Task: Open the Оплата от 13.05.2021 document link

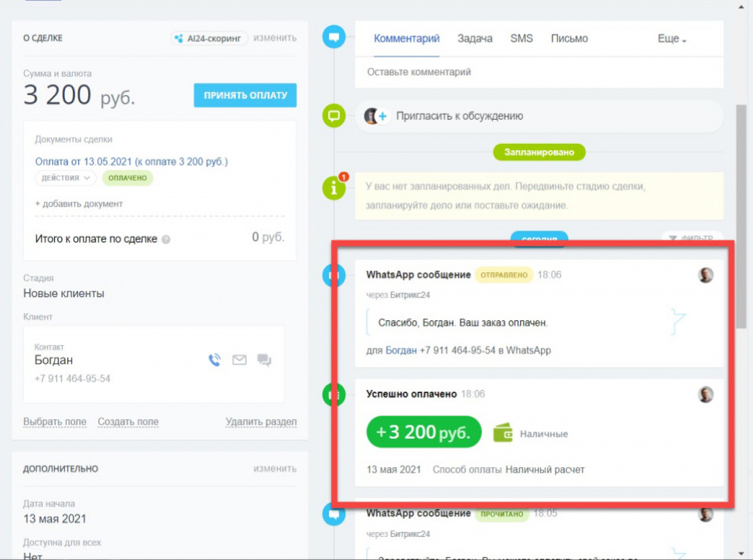Action: [x=132, y=162]
